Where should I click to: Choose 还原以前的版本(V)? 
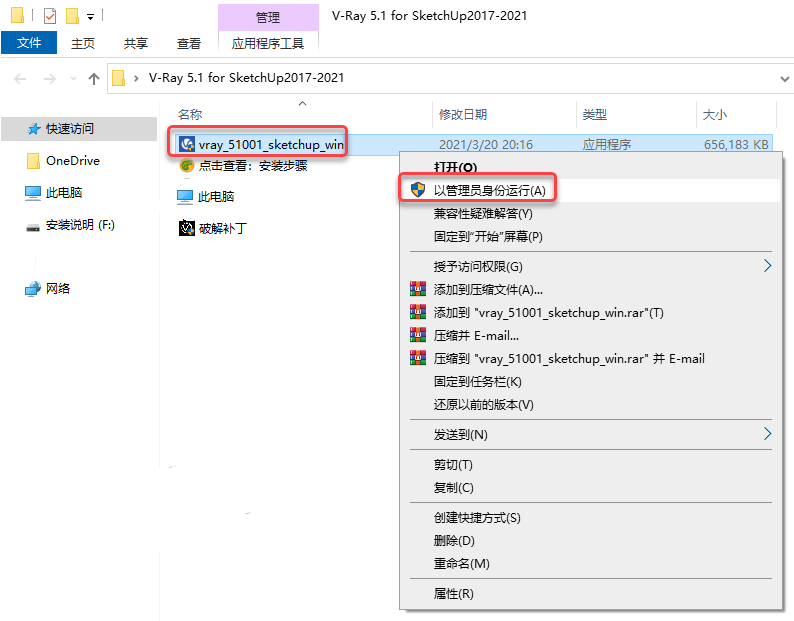pos(590,405)
